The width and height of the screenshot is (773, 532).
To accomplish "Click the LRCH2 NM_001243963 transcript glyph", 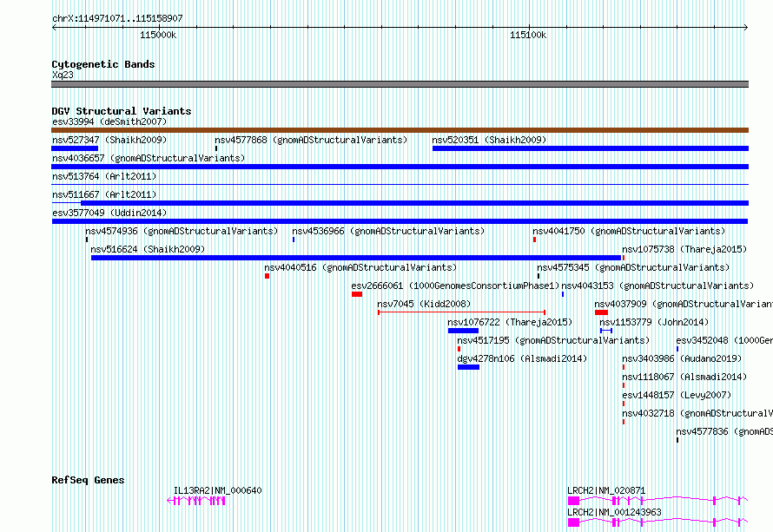I will pyautogui.click(x=657, y=522).
